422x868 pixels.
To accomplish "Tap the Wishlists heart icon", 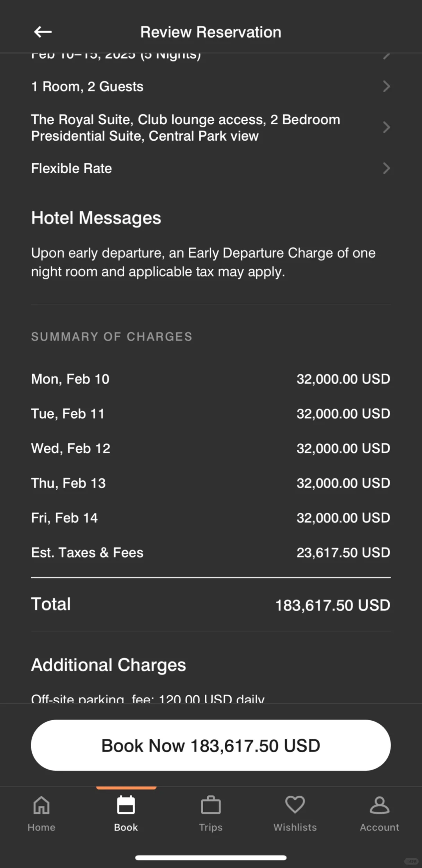I will click(295, 805).
